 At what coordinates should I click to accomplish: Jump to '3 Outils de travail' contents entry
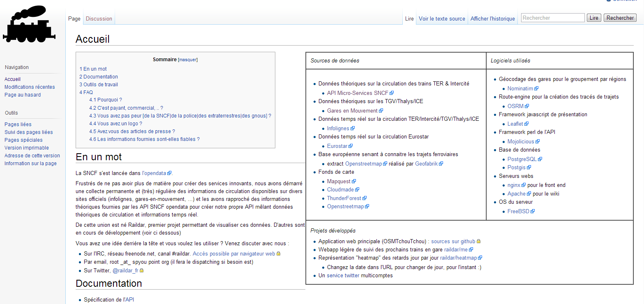click(99, 85)
